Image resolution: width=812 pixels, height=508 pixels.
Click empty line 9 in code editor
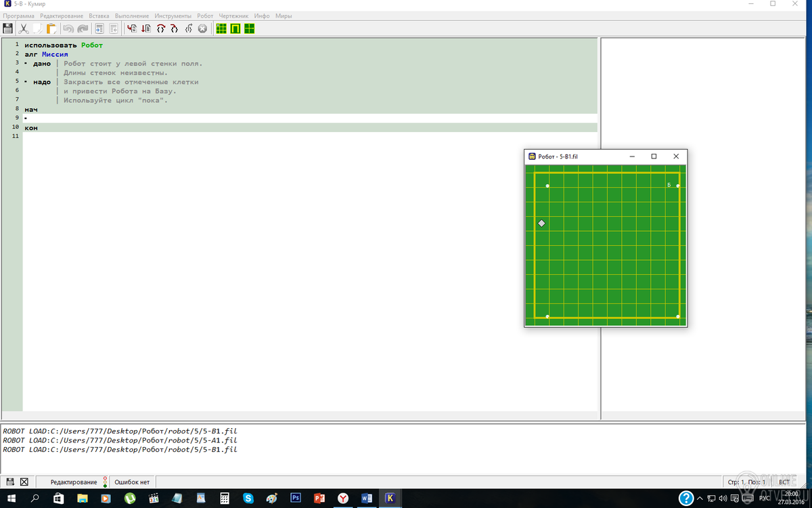[x=310, y=118]
